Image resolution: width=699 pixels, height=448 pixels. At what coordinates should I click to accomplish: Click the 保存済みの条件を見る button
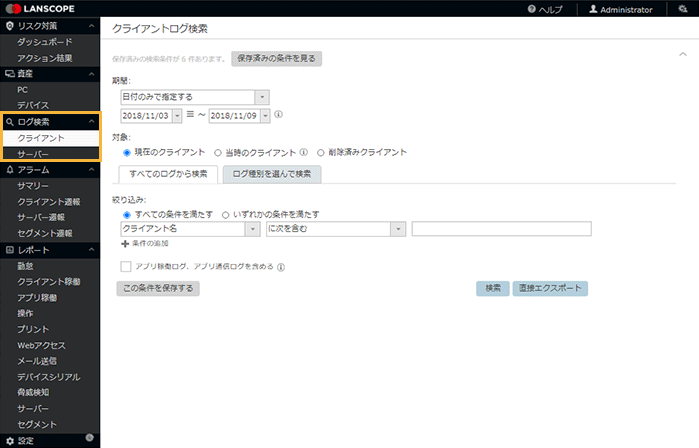pos(276,59)
